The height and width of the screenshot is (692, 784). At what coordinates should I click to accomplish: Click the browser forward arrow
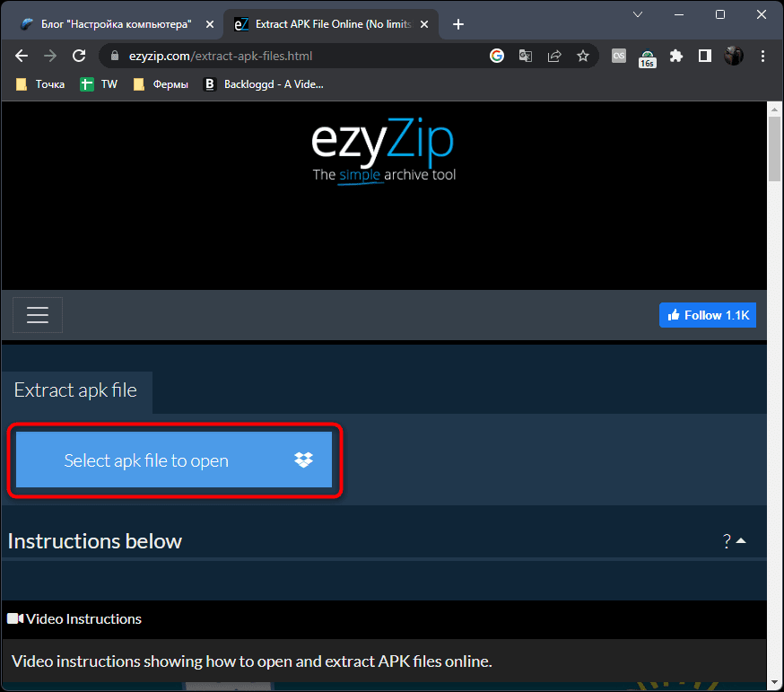tap(50, 56)
